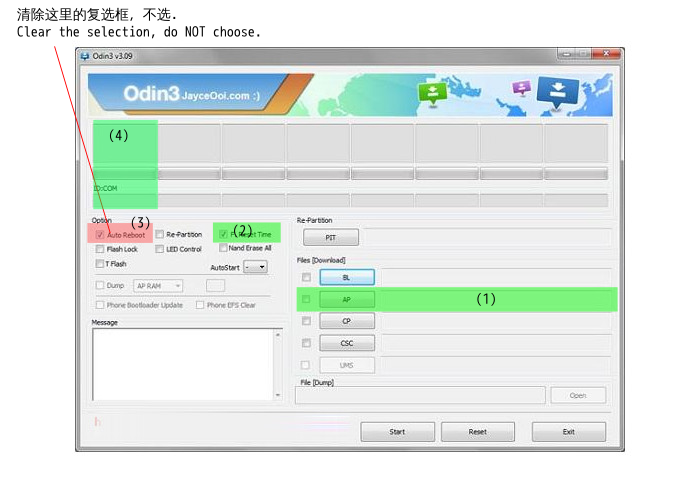Viewport: 700px width, 500px height.
Task: Enable the T Flash checkbox
Action: pos(100,264)
